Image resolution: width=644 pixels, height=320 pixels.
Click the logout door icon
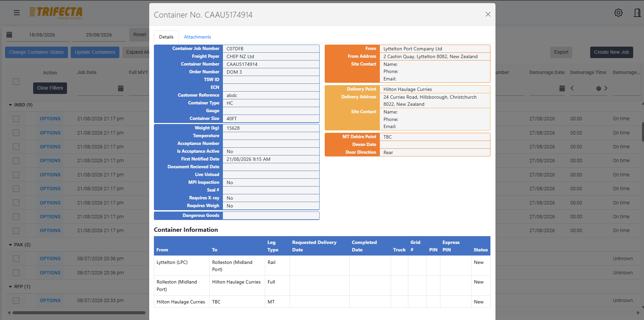(637, 13)
